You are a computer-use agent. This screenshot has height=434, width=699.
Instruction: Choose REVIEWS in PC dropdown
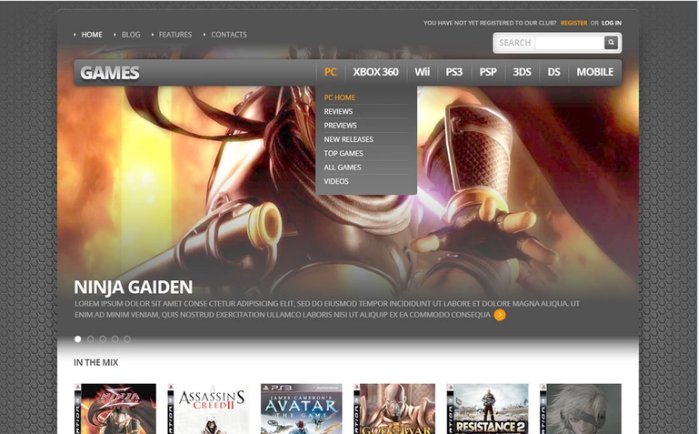[338, 111]
